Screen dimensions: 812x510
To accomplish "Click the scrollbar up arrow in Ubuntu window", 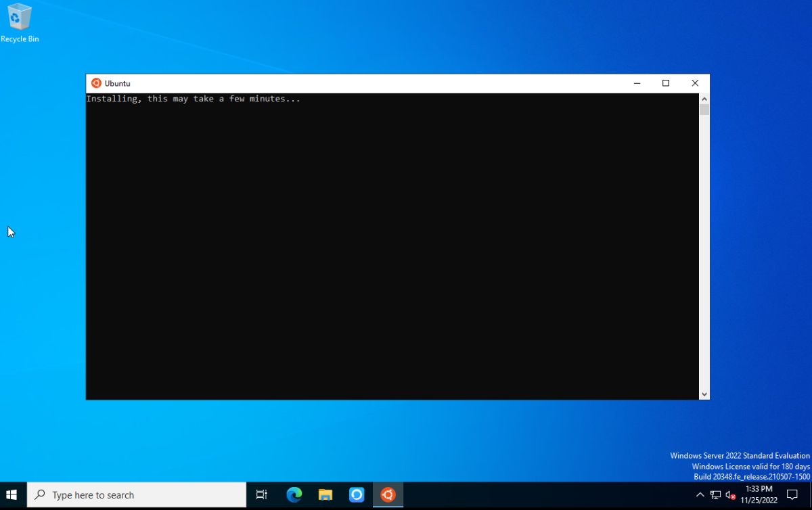I will [x=704, y=99].
